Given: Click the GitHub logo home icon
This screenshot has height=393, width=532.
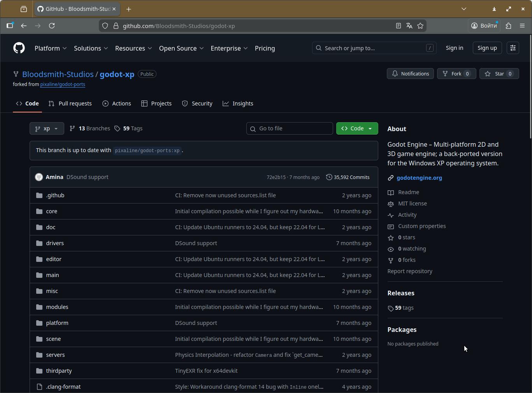Looking at the screenshot, I should (19, 48).
